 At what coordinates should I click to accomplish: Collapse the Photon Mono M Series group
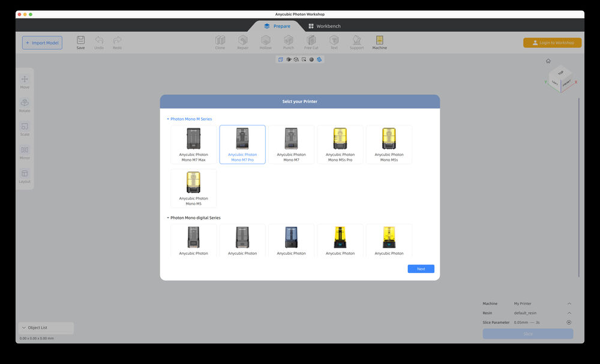[168, 119]
